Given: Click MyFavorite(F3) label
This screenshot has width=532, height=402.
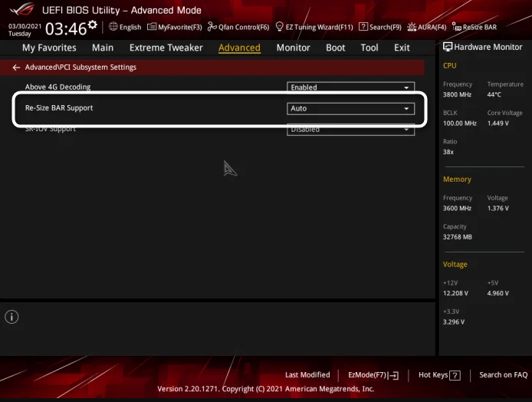Looking at the screenshot, I should [180, 27].
